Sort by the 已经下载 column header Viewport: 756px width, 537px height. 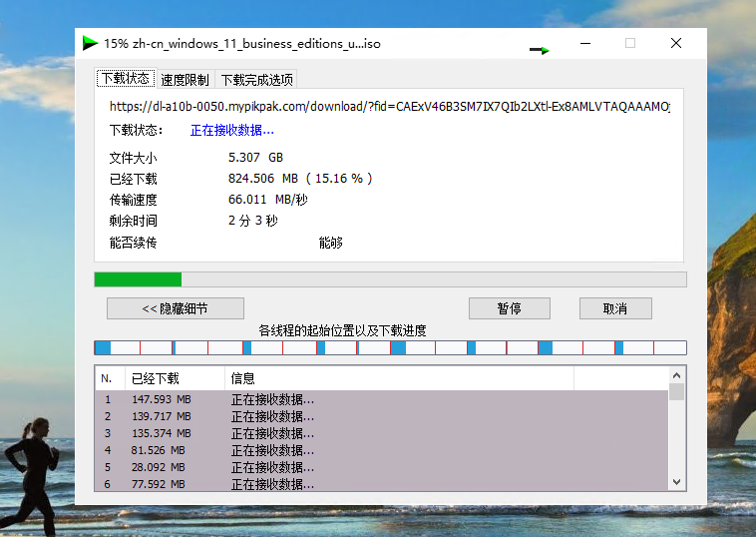click(174, 378)
